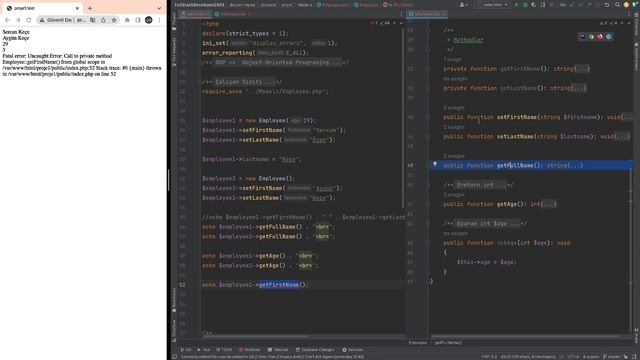The width and height of the screenshot is (640, 360).
Task: Click the lightbulb intention icon on getFullName line
Action: coord(435,164)
